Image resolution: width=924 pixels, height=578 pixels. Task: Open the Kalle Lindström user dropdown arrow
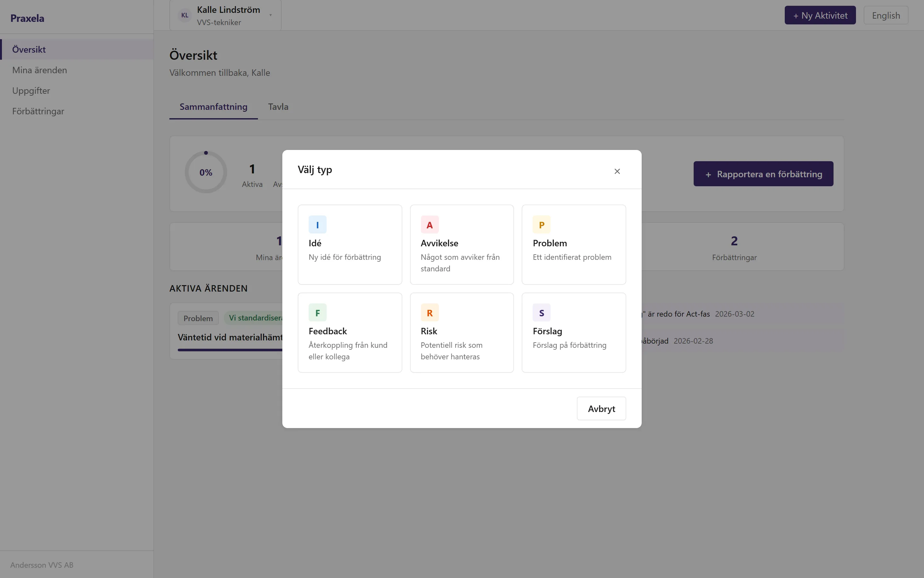[270, 15]
